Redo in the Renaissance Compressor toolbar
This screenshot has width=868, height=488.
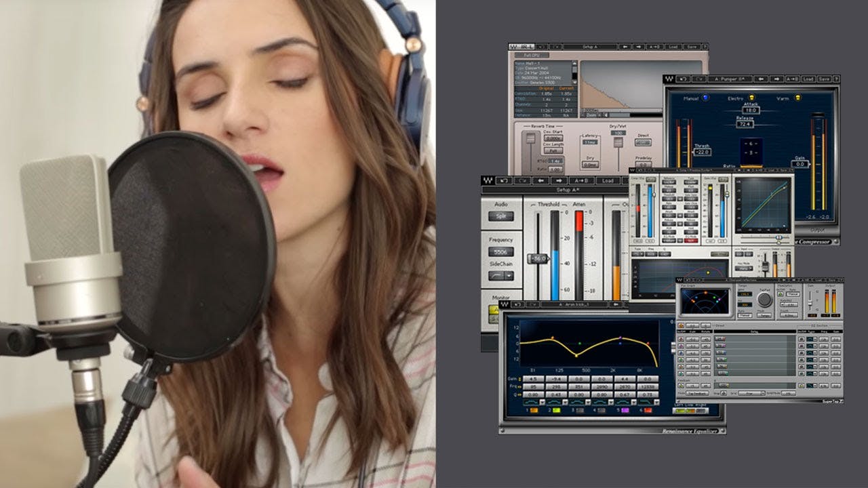(x=699, y=79)
